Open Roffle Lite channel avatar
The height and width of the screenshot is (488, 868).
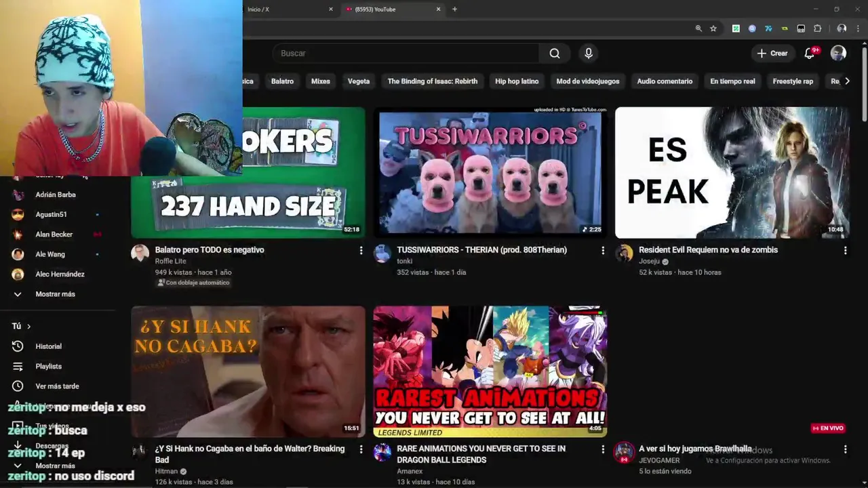[140, 253]
